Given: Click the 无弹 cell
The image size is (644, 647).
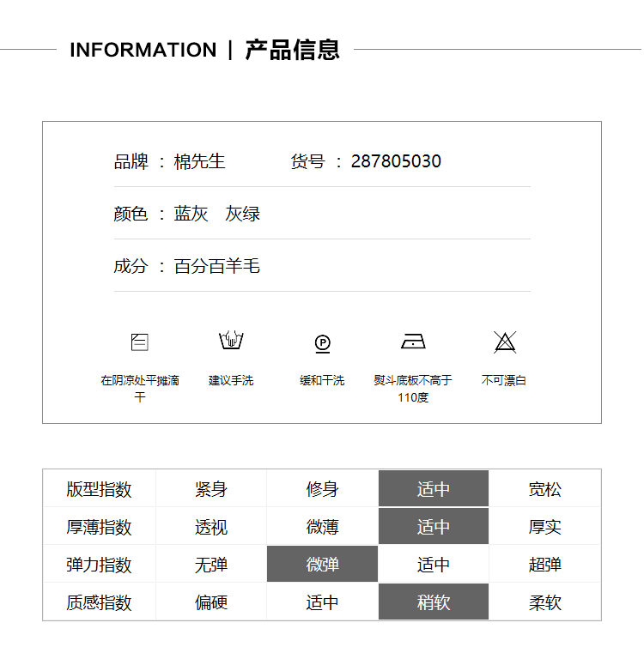Looking at the screenshot, I should tap(211, 565).
